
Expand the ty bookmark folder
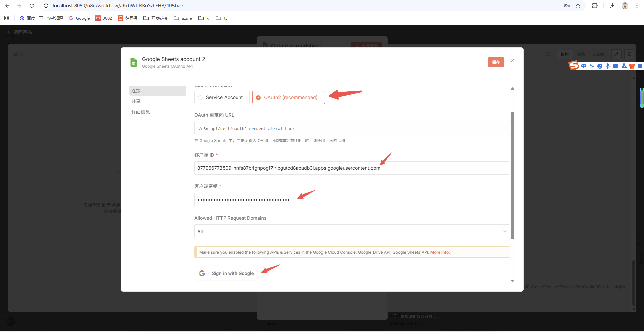[x=222, y=18]
